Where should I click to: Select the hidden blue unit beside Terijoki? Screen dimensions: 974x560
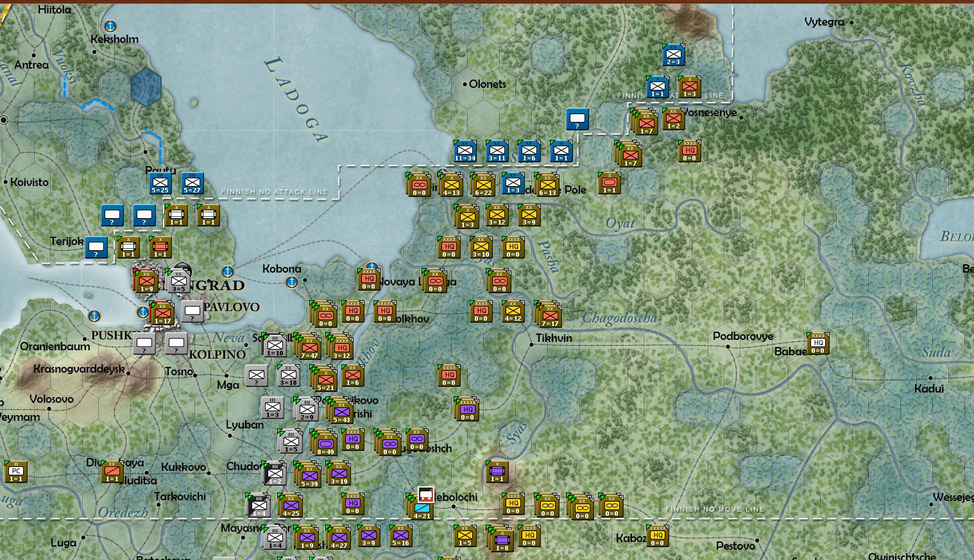coord(96,248)
